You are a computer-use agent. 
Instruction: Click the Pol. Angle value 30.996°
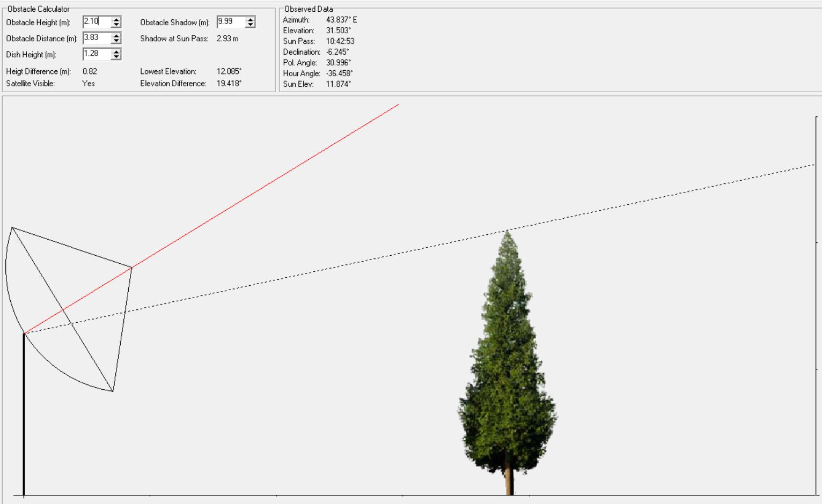click(x=339, y=63)
